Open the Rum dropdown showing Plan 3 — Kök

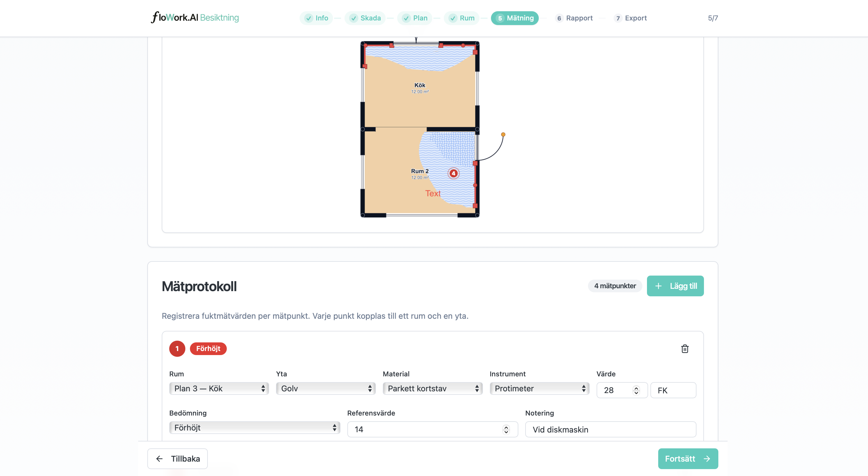(x=219, y=388)
